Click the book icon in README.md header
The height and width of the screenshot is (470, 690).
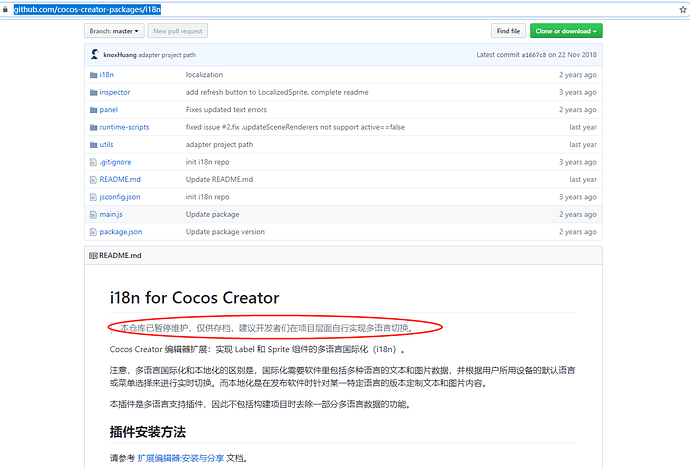pyautogui.click(x=93, y=256)
